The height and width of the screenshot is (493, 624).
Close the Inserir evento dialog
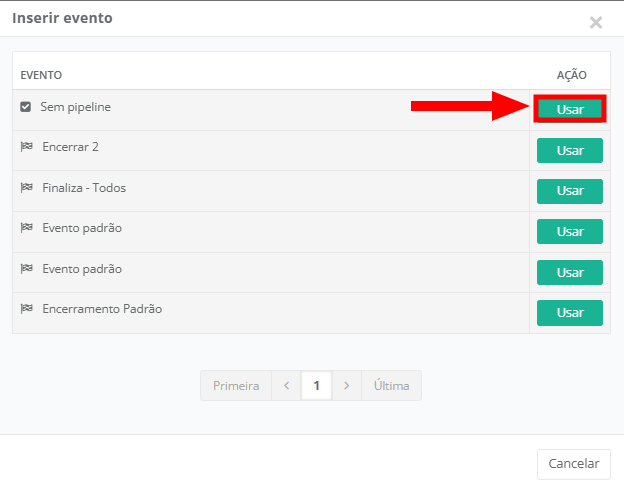(x=596, y=22)
